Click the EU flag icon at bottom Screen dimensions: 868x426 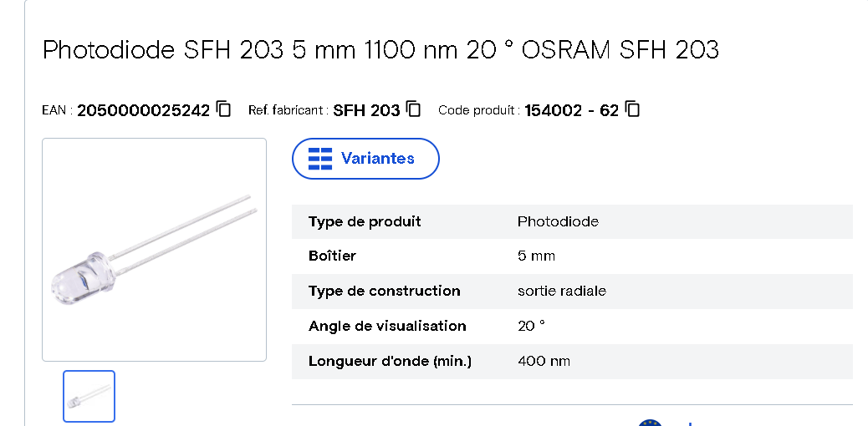(650, 422)
